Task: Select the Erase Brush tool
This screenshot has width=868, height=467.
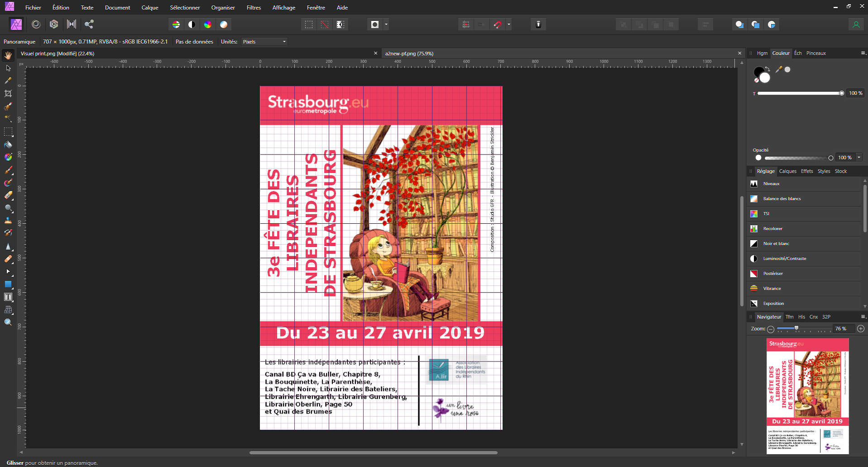Action: pyautogui.click(x=8, y=196)
